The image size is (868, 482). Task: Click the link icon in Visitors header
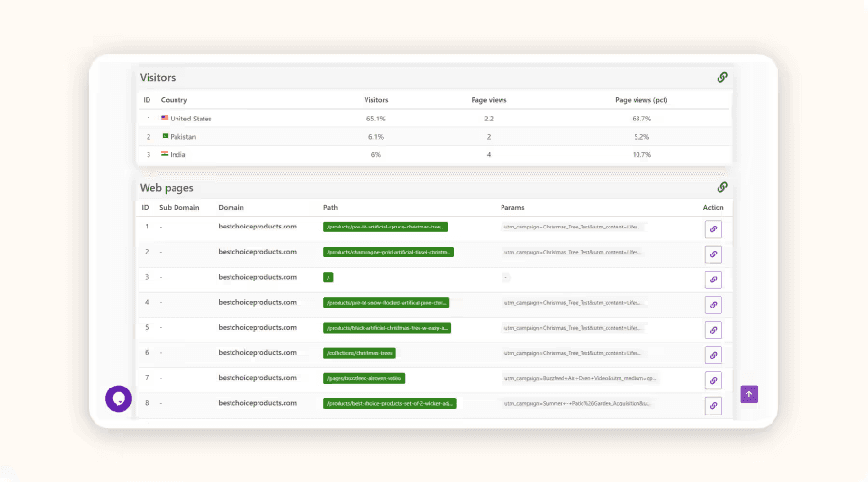tap(721, 77)
